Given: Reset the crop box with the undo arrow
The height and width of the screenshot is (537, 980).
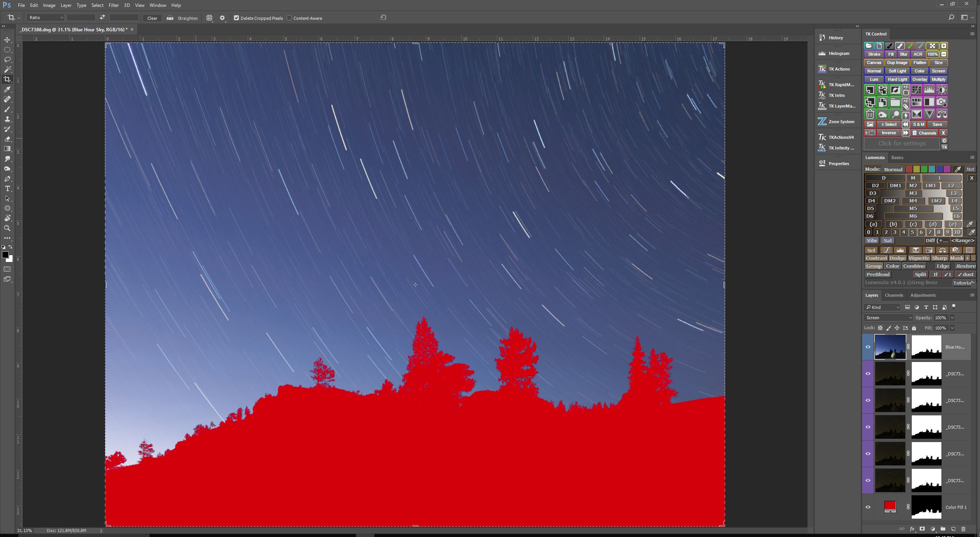Looking at the screenshot, I should click(384, 17).
